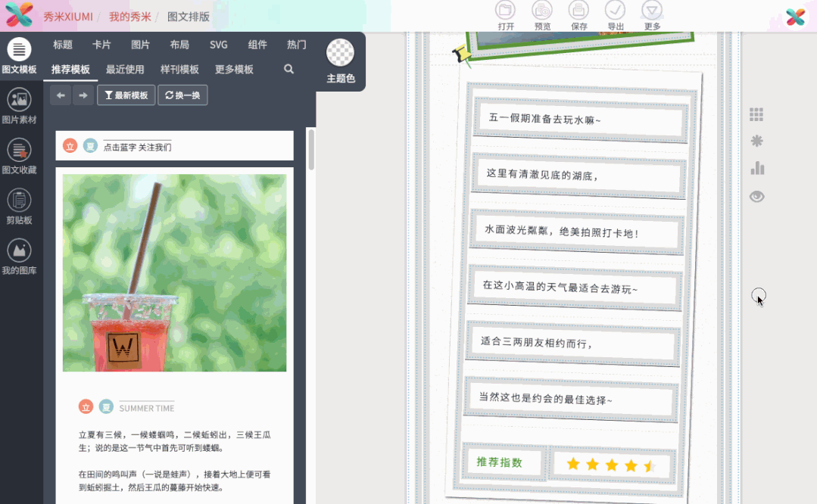Switch to 更多模板 tab
Screen dimensions: 817x504
(x=234, y=70)
